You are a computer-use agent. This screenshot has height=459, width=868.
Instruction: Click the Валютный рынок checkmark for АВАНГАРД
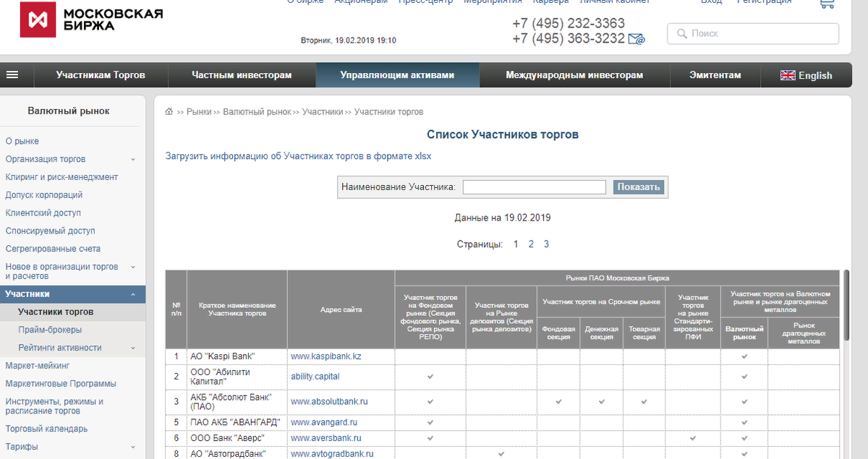(744, 422)
